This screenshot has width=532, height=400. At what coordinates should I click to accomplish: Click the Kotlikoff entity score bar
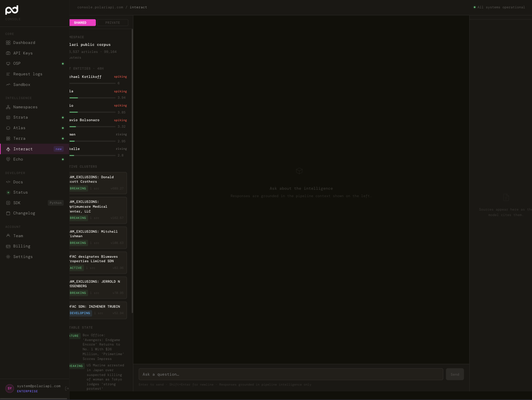tap(92, 83)
